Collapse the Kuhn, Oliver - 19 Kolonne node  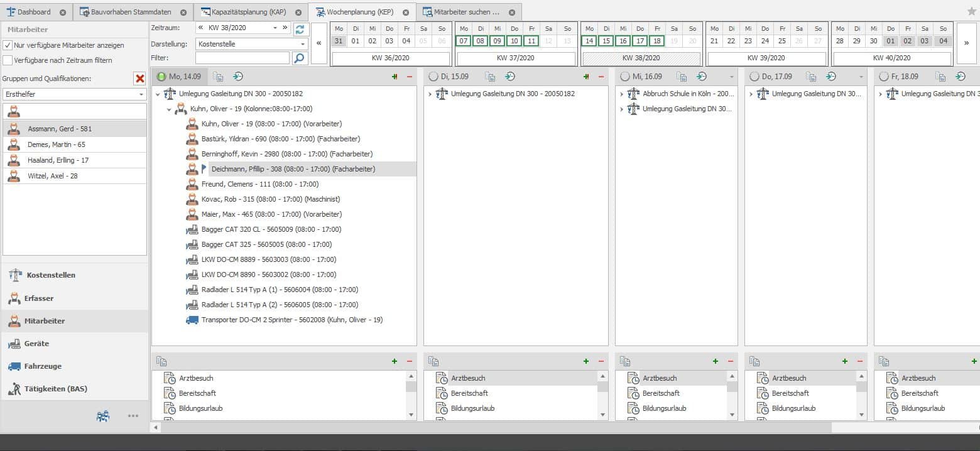tap(169, 109)
